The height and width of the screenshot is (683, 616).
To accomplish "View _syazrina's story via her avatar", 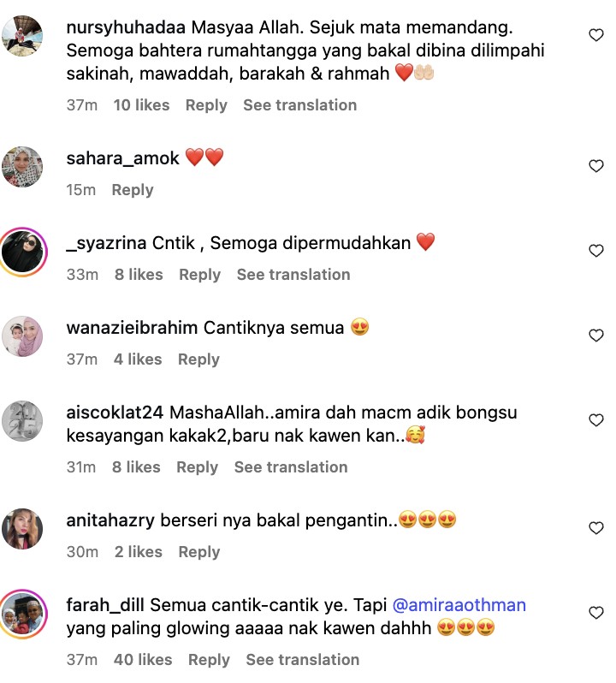I will pyautogui.click(x=22, y=252).
